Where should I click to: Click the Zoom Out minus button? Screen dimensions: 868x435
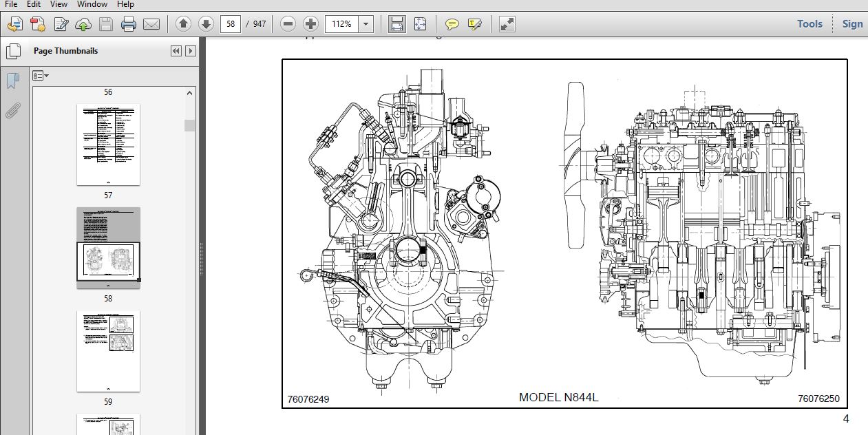tap(288, 24)
